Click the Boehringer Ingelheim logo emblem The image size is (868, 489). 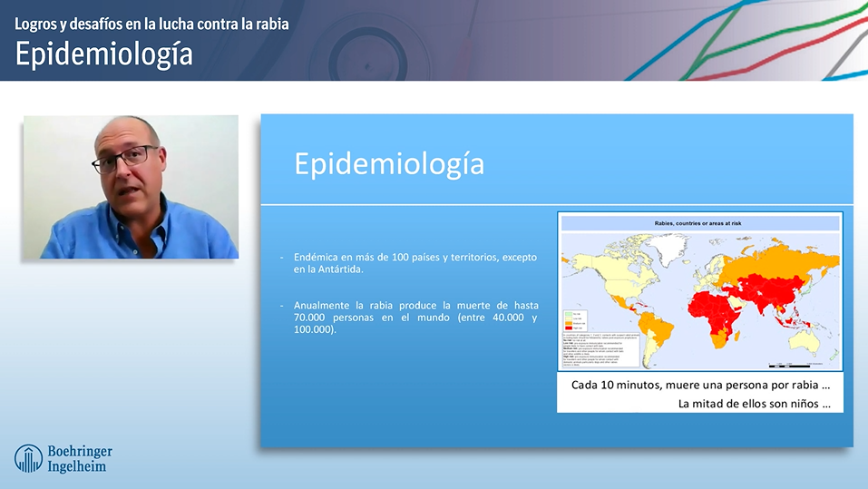tap(27, 458)
